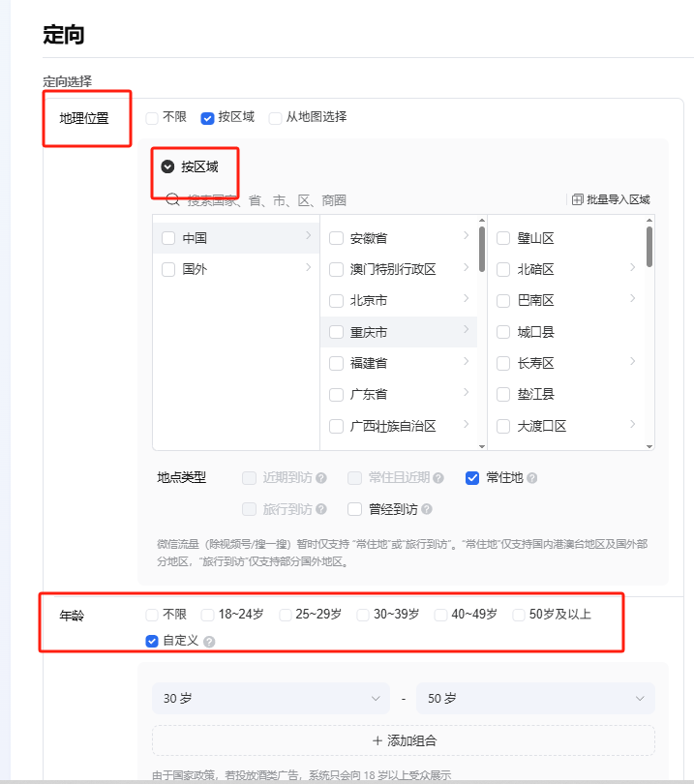Open the 50 岁 maximum age dropdown
This screenshot has height=784, width=694.
(535, 699)
